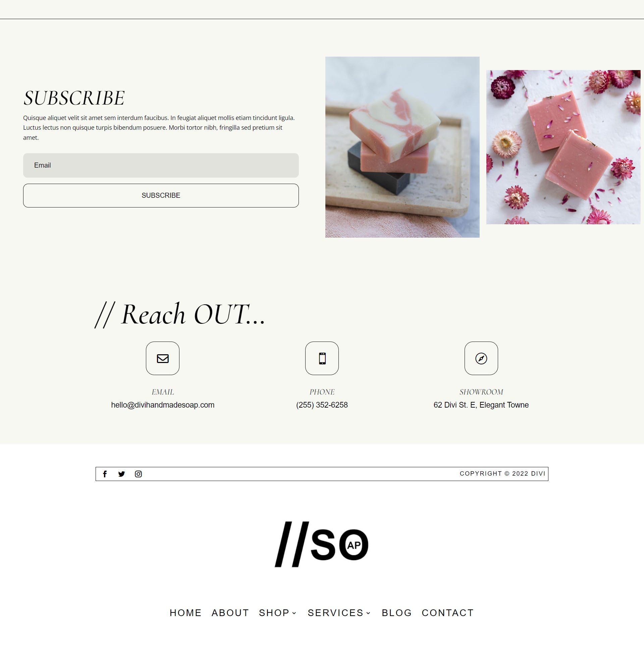
Task: Click the CONTACT menu link
Action: point(448,613)
